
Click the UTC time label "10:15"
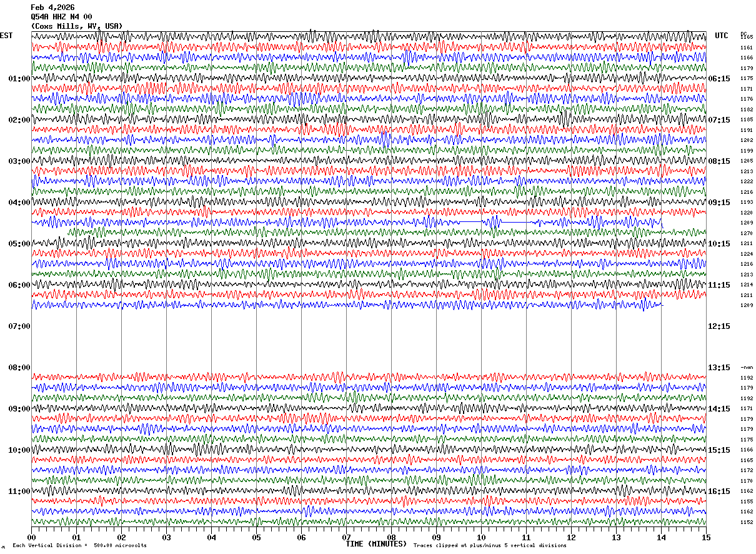click(x=719, y=244)
